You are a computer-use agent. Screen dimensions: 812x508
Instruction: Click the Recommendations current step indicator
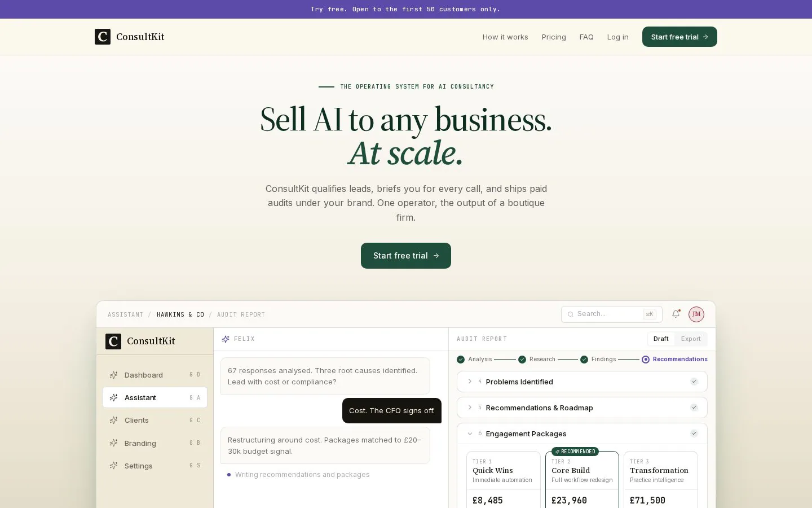click(x=646, y=359)
